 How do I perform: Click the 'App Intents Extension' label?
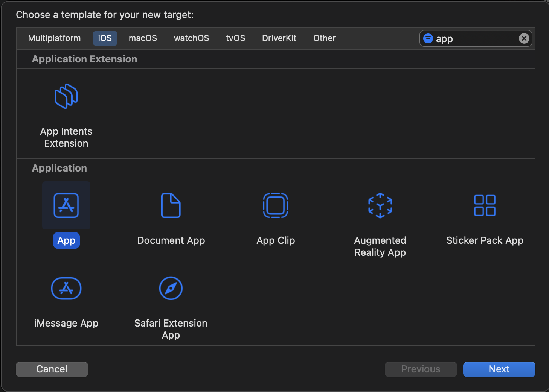(x=66, y=137)
